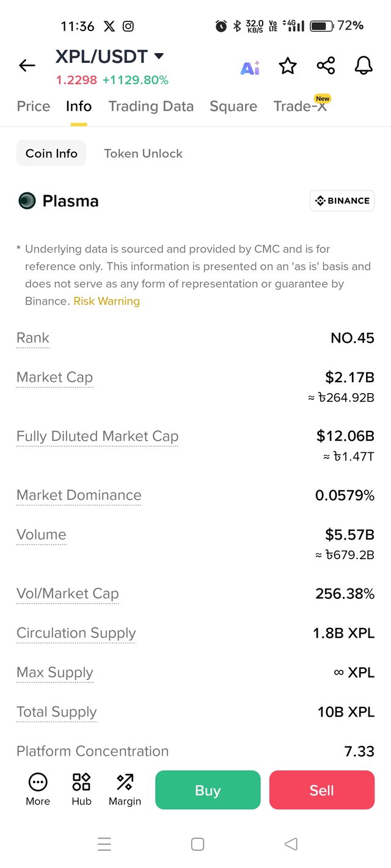391x868 pixels.
Task: Switch to the Price tab
Action: (x=34, y=106)
